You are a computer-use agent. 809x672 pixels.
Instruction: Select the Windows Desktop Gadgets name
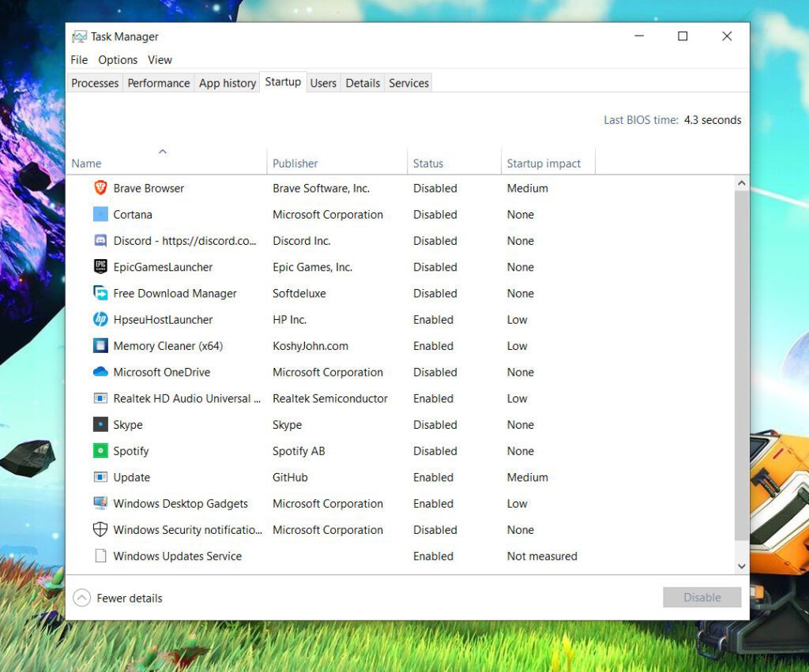click(181, 503)
